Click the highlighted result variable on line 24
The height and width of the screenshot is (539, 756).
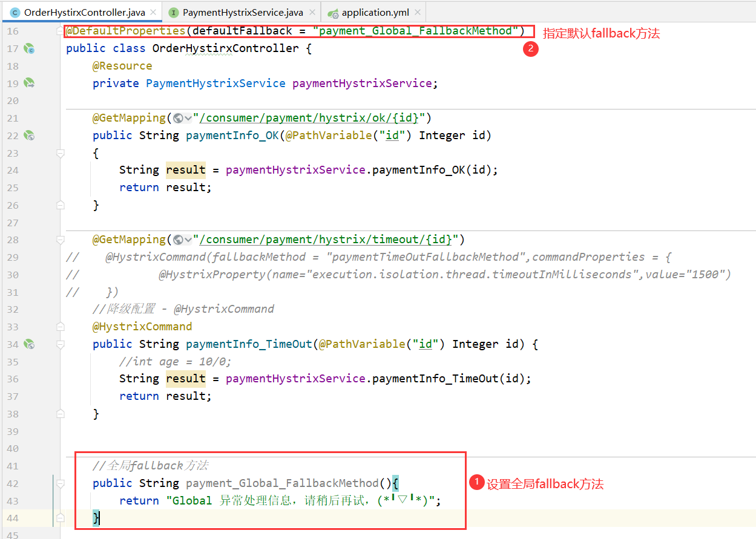coord(186,170)
